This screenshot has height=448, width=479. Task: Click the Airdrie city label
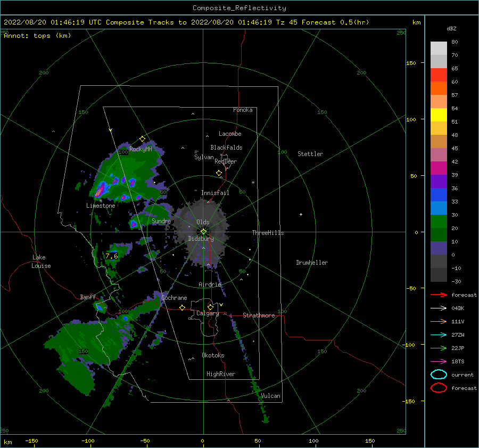(210, 284)
